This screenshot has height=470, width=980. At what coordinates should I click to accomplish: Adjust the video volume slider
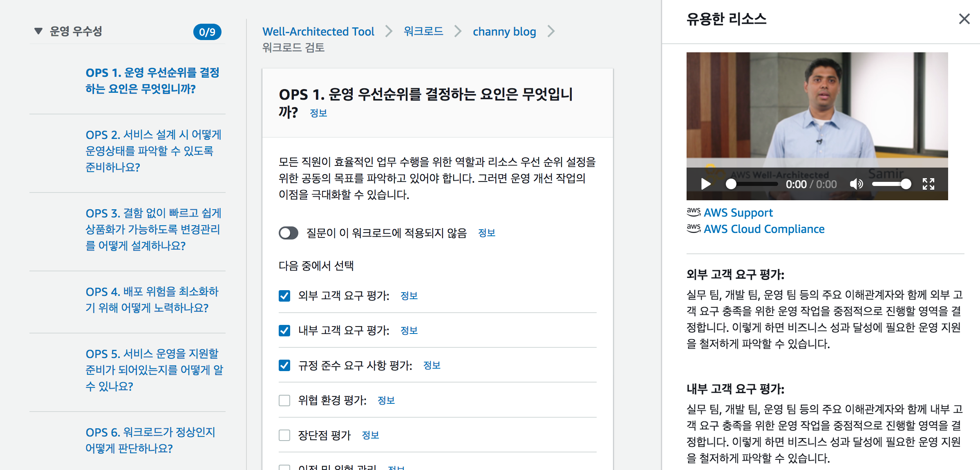[x=891, y=184]
